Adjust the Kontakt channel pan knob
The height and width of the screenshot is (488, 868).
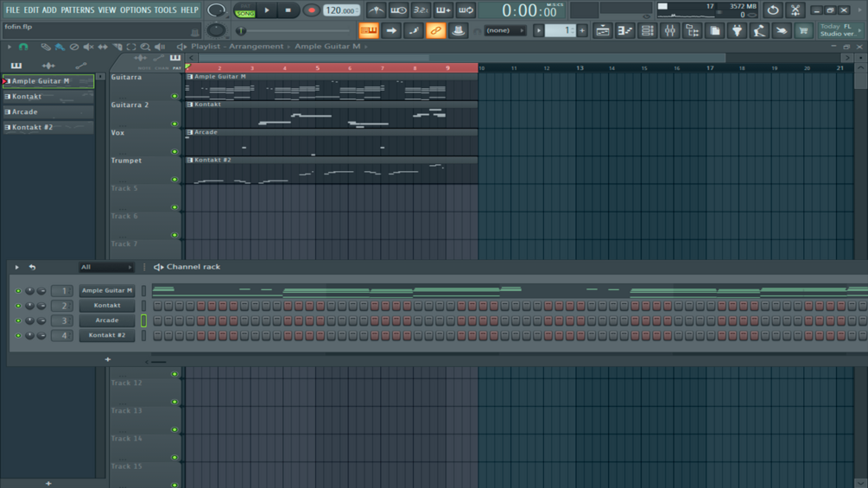pyautogui.click(x=30, y=306)
